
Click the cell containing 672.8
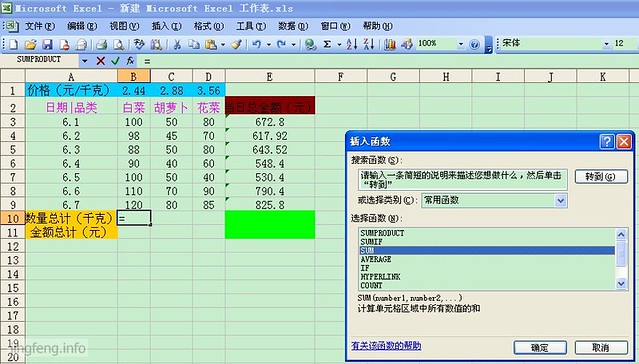coord(270,122)
